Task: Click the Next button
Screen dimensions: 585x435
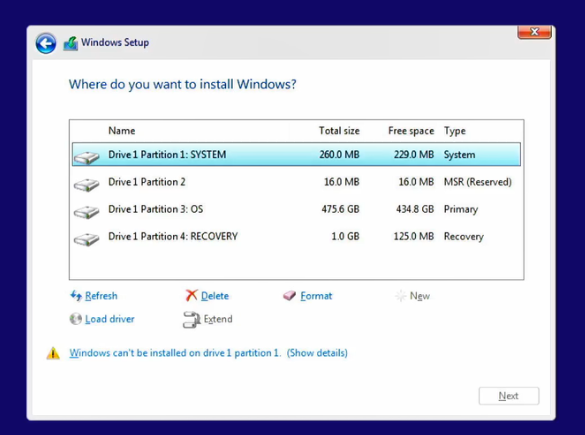Action: (x=509, y=396)
